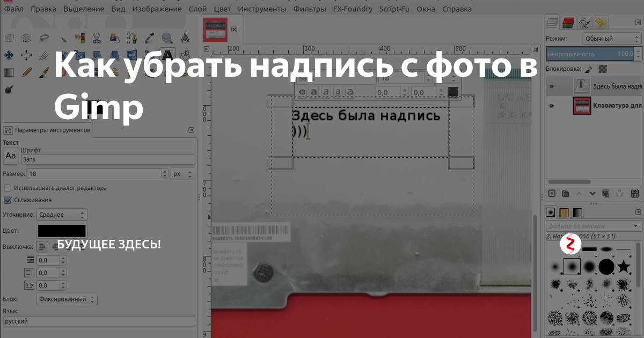This screenshot has height=338, width=644.
Task: Select the Zoom magnifier tool
Action: coord(167,38)
